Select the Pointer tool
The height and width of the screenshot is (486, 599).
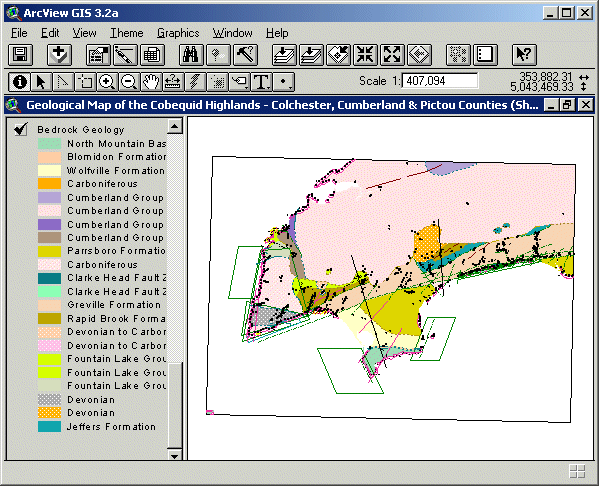coord(41,82)
